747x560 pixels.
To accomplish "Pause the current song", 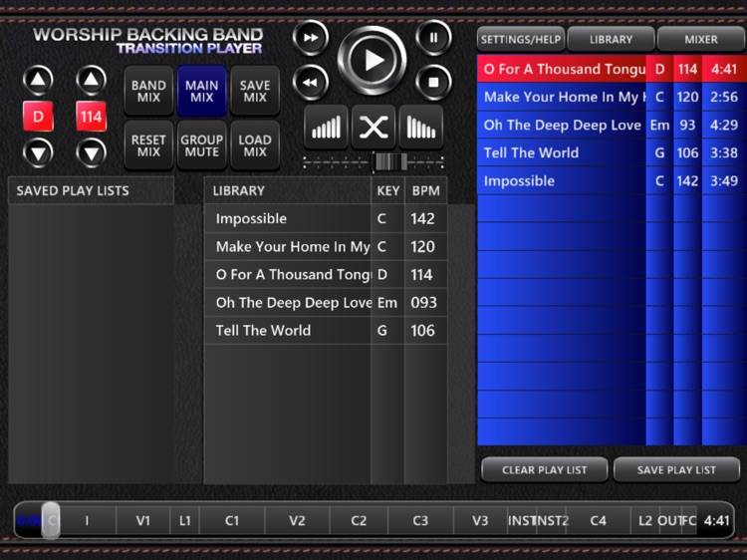I will 433,38.
